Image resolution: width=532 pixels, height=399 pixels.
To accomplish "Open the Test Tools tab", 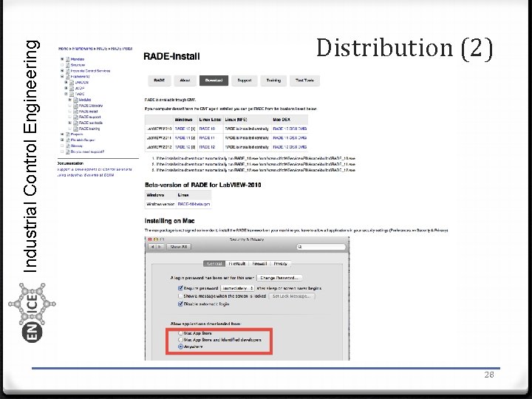I will (304, 81).
